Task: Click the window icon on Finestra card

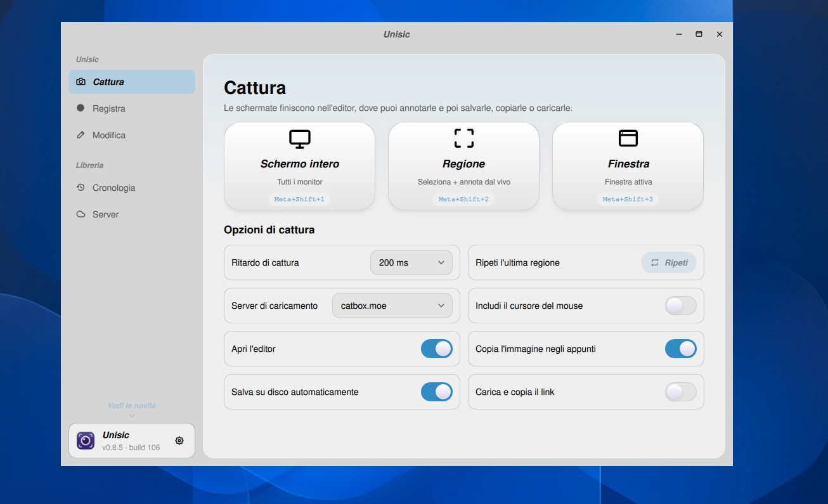Action: [x=628, y=138]
